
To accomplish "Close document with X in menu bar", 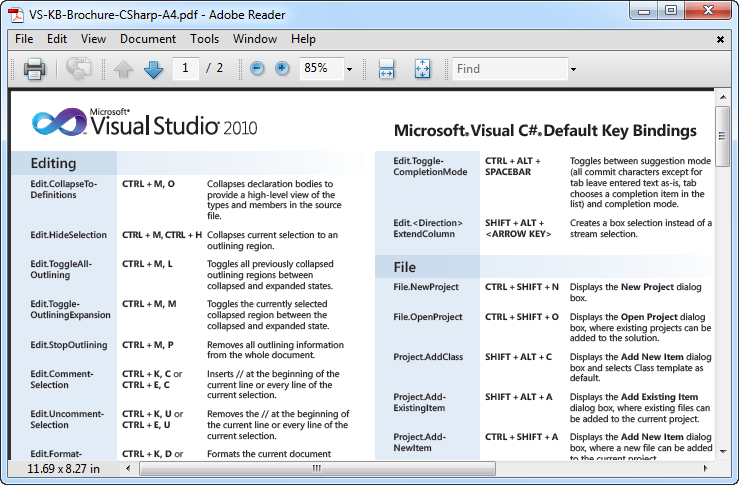I will click(720, 40).
